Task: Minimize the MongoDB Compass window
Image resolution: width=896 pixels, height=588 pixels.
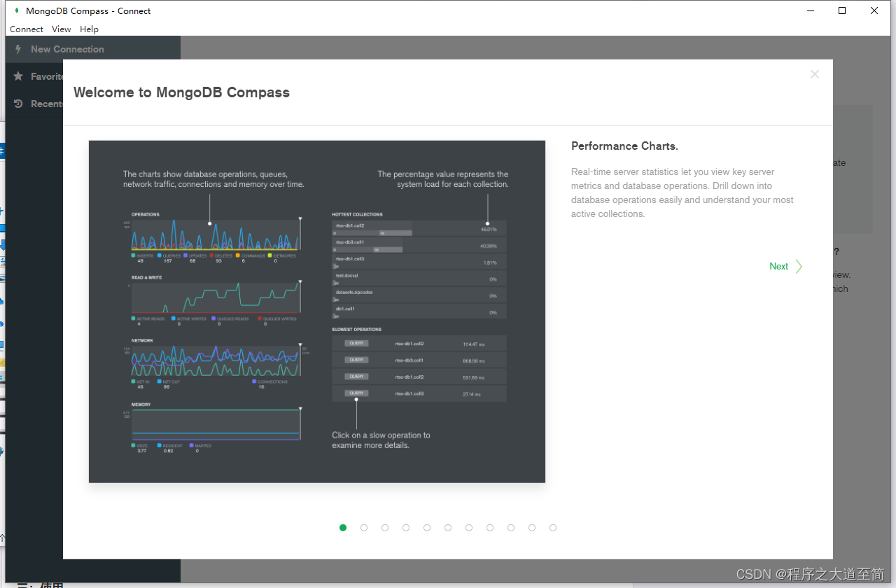Action: point(811,10)
